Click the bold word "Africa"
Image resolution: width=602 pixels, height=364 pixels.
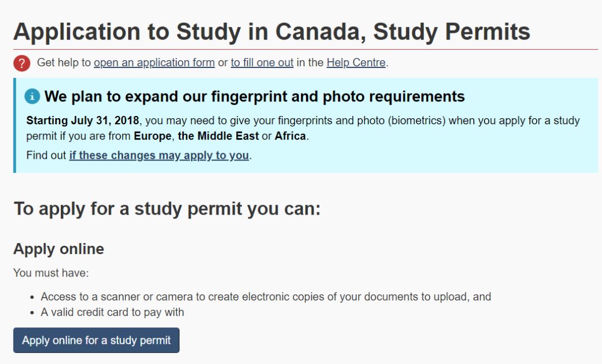[x=290, y=136]
